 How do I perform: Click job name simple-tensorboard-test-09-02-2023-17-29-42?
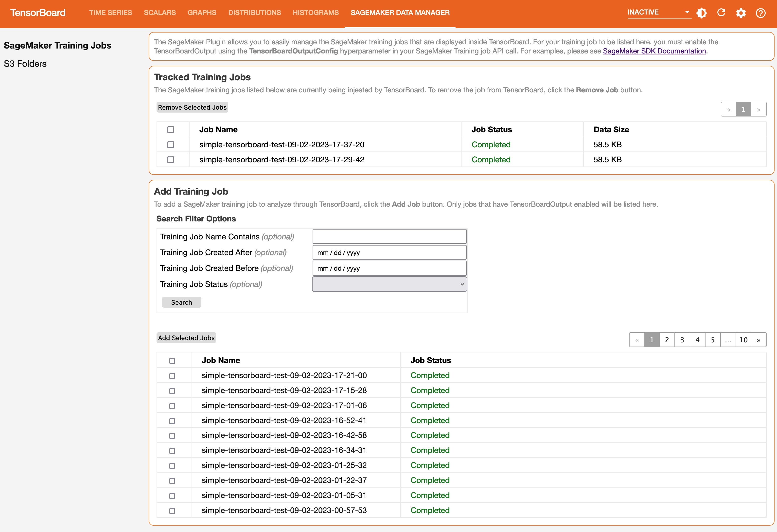(282, 160)
